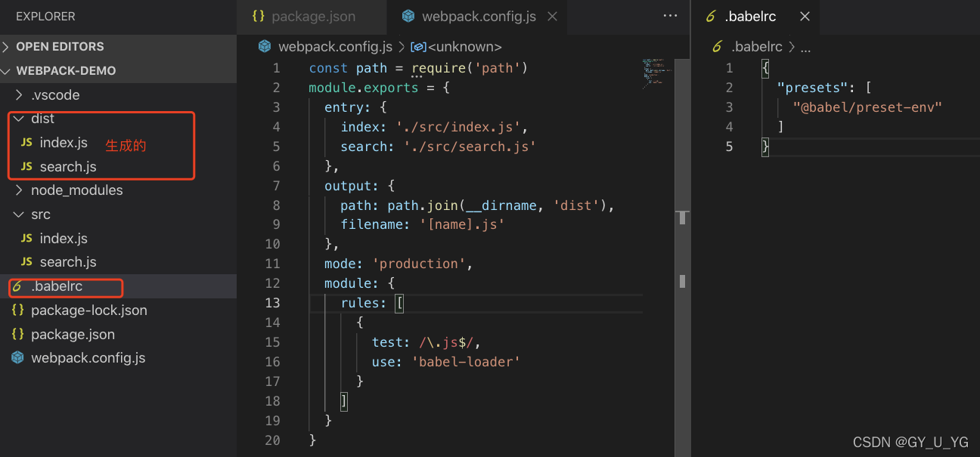Open index.js in the src folder
Viewport: 980px width, 457px height.
click(x=64, y=239)
